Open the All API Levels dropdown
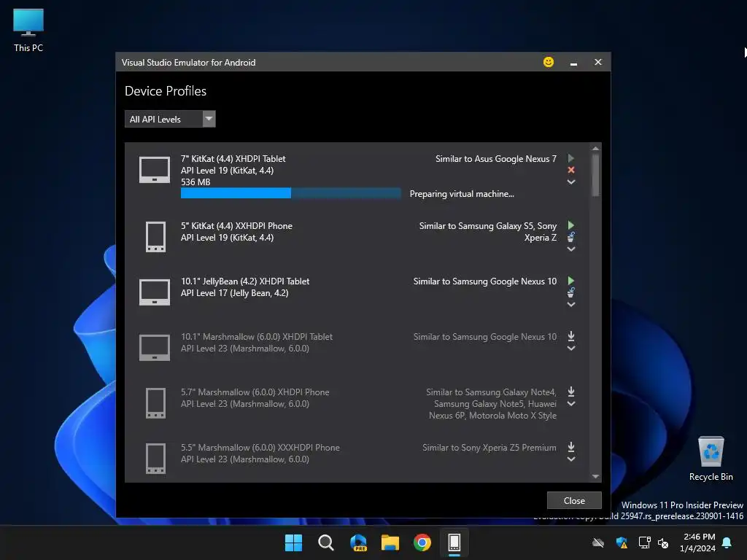 (170, 119)
